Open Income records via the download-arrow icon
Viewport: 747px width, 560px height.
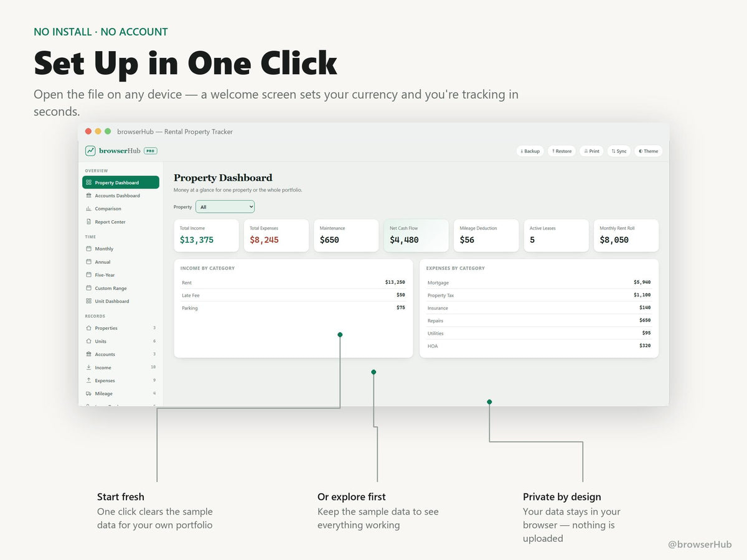click(88, 367)
